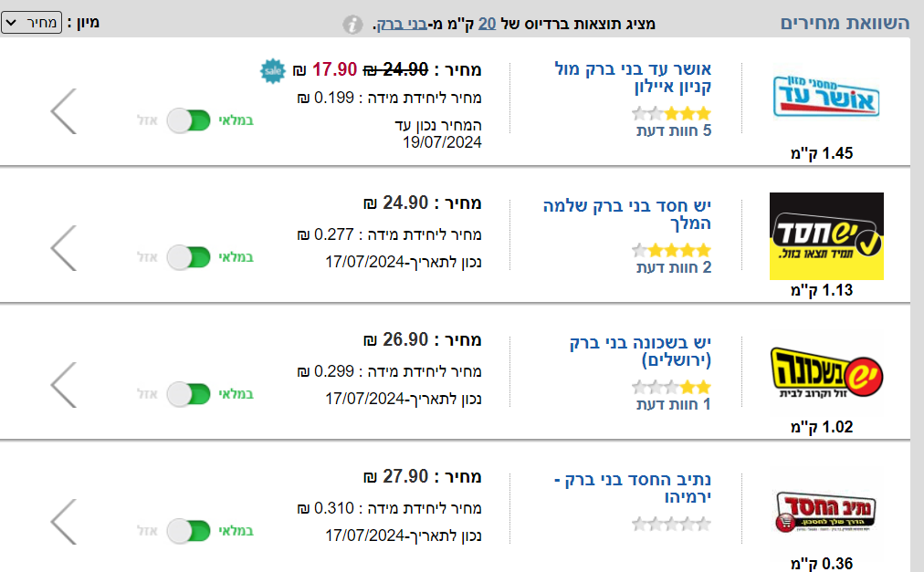Open the sort by price dropdown
Viewport: 924px width, 572px height.
pyautogui.click(x=32, y=22)
